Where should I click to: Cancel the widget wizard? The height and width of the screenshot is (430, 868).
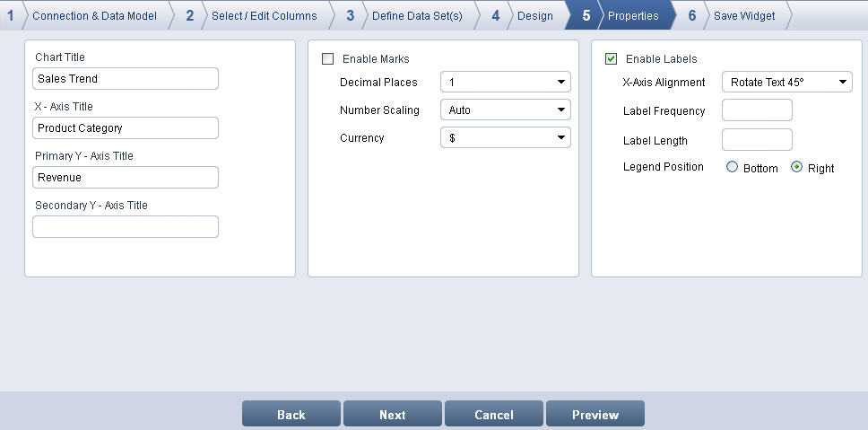pos(494,414)
